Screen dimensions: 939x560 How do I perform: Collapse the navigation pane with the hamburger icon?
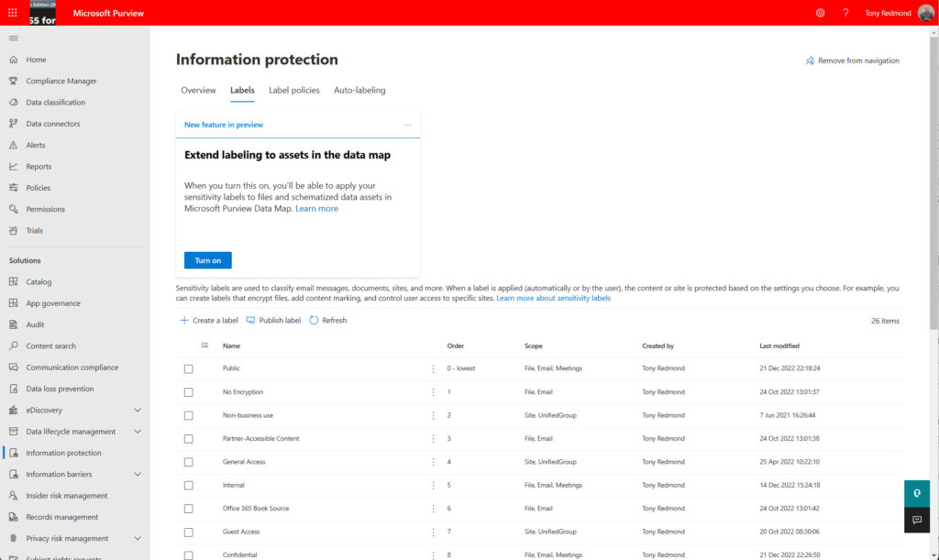14,38
